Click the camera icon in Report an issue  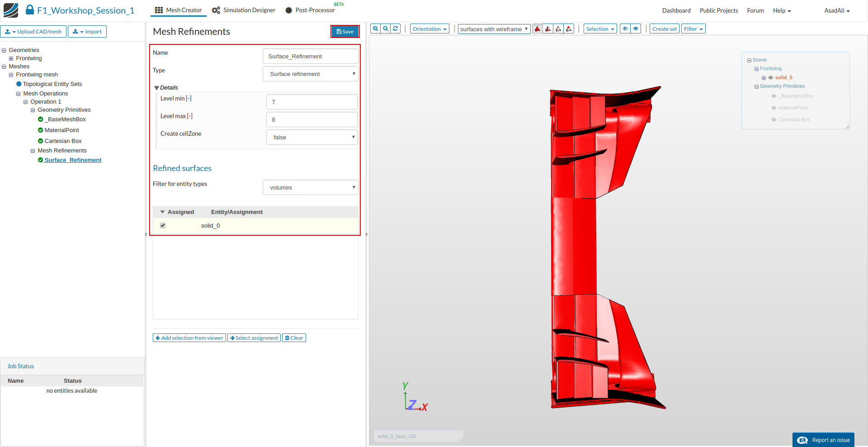802,440
